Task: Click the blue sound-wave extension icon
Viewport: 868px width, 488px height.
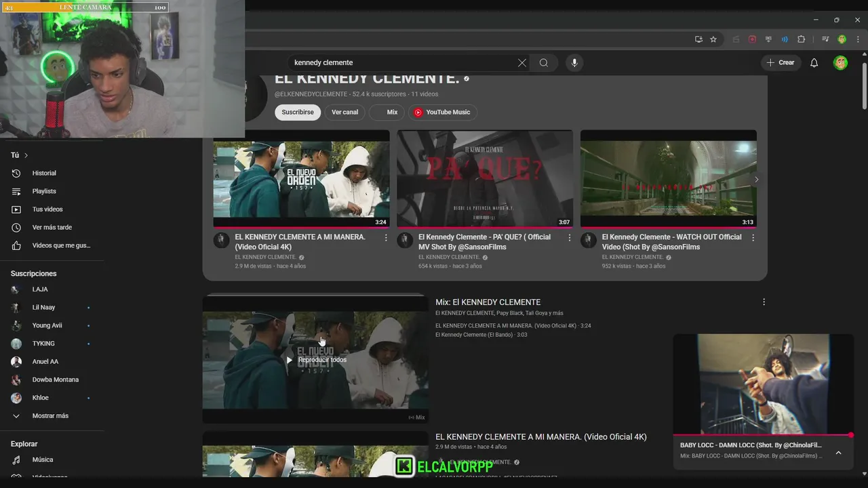Action: click(785, 39)
